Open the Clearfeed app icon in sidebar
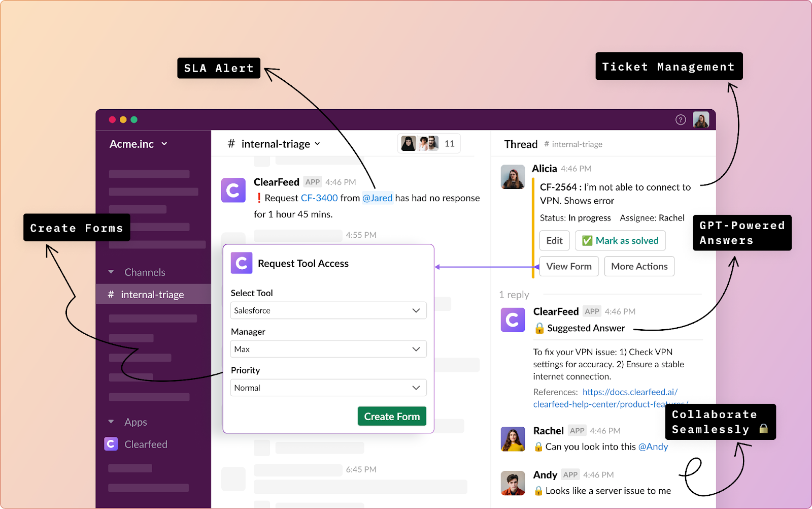This screenshot has height=509, width=812. click(111, 444)
